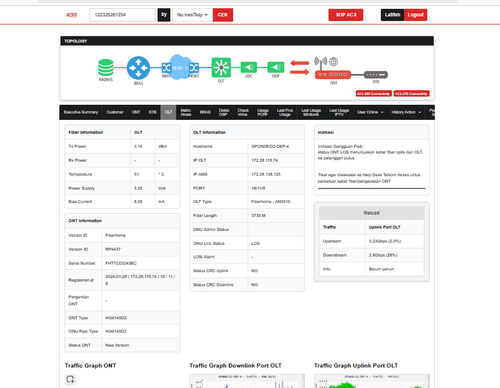The width and height of the screenshot is (500, 388).
Task: Click the ODC node icon
Action: [x=249, y=67]
